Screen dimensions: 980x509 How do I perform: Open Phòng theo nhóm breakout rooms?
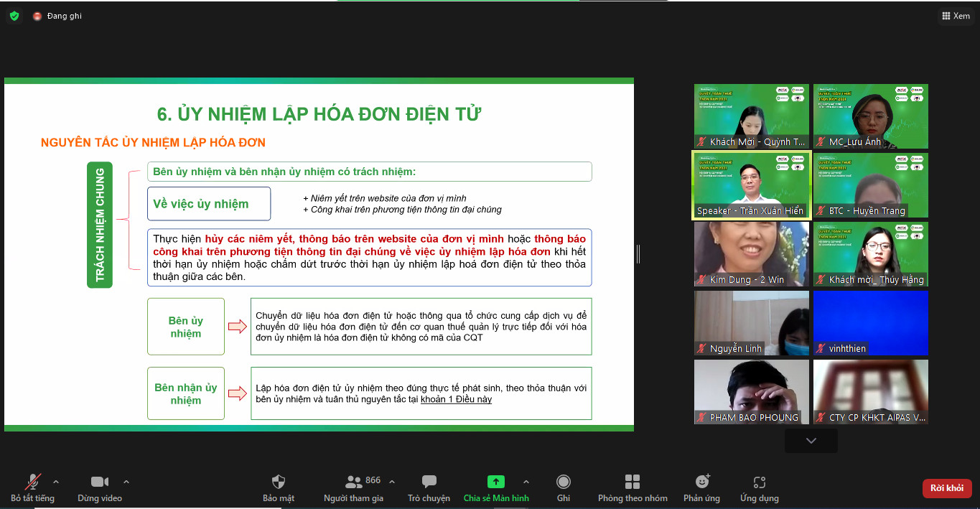pyautogui.click(x=632, y=487)
